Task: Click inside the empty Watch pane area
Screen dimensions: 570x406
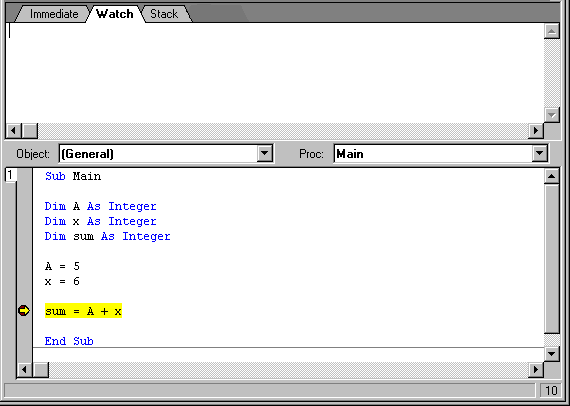Action: point(274,73)
